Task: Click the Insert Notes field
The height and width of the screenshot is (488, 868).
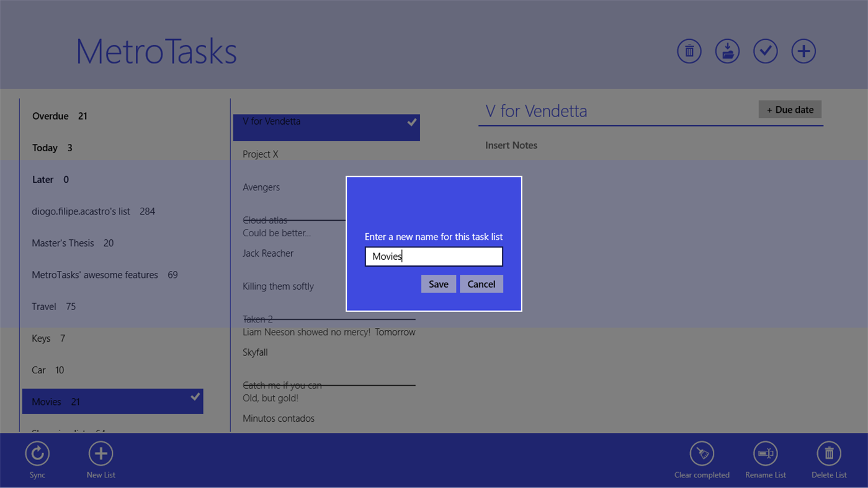Action: pos(511,145)
